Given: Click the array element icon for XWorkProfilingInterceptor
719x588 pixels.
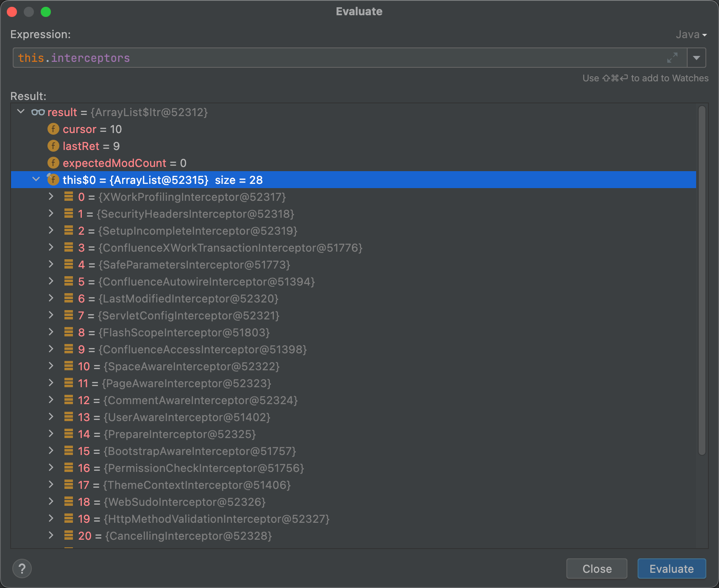Looking at the screenshot, I should (x=69, y=197).
